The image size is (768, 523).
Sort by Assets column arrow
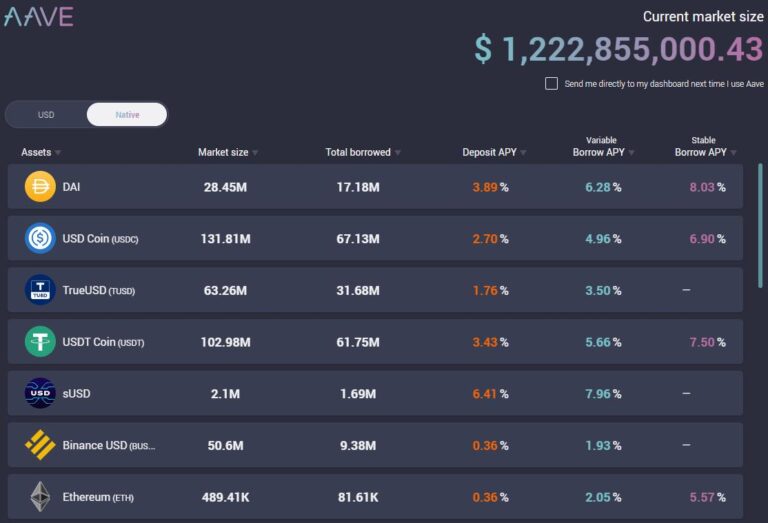(58, 153)
